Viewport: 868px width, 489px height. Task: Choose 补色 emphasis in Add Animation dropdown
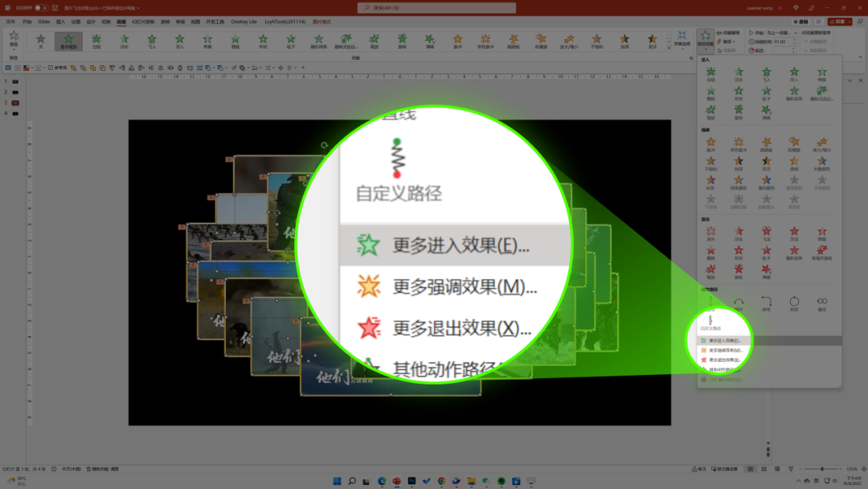(x=710, y=183)
